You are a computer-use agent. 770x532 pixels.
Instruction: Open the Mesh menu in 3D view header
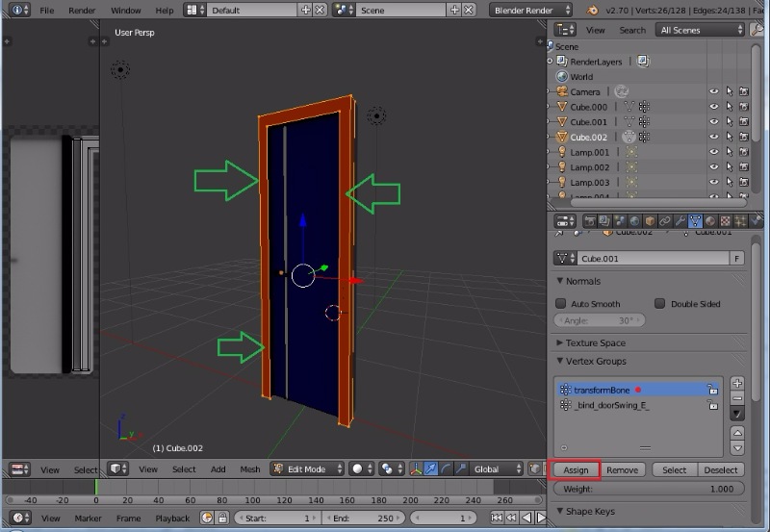250,469
